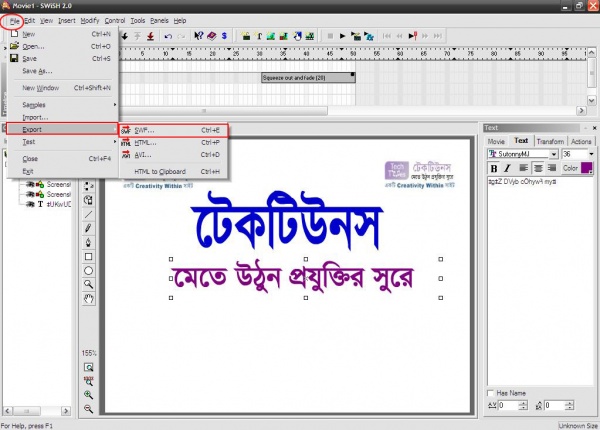The height and width of the screenshot is (430, 600).
Task: Click the Play Scene toolbar icon
Action: point(356,36)
